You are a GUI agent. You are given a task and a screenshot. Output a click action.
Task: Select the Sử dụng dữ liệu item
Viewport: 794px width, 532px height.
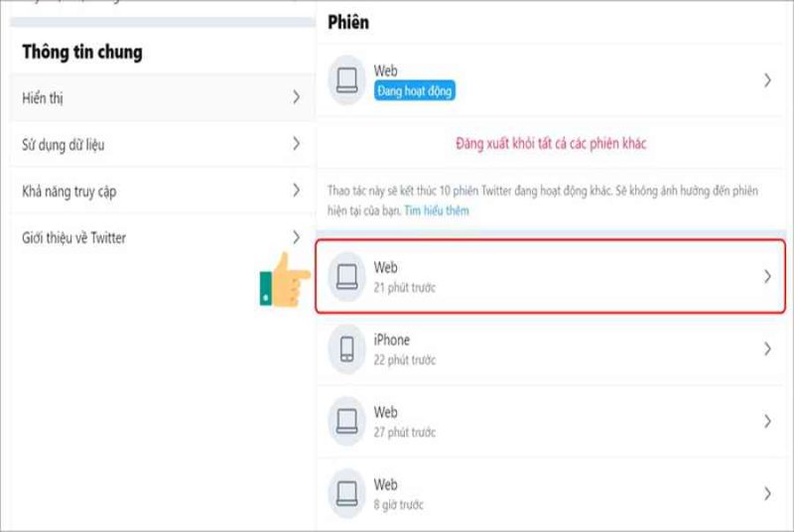click(x=162, y=144)
